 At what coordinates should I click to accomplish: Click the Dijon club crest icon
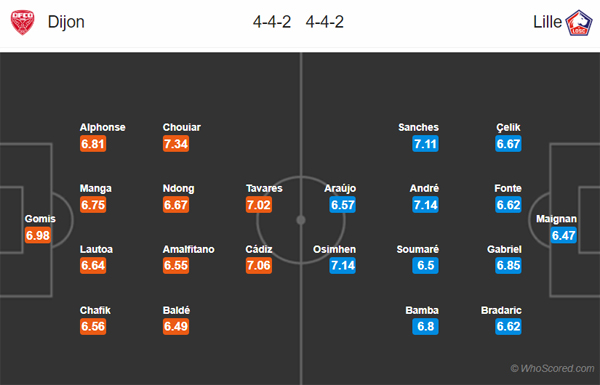click(22, 22)
